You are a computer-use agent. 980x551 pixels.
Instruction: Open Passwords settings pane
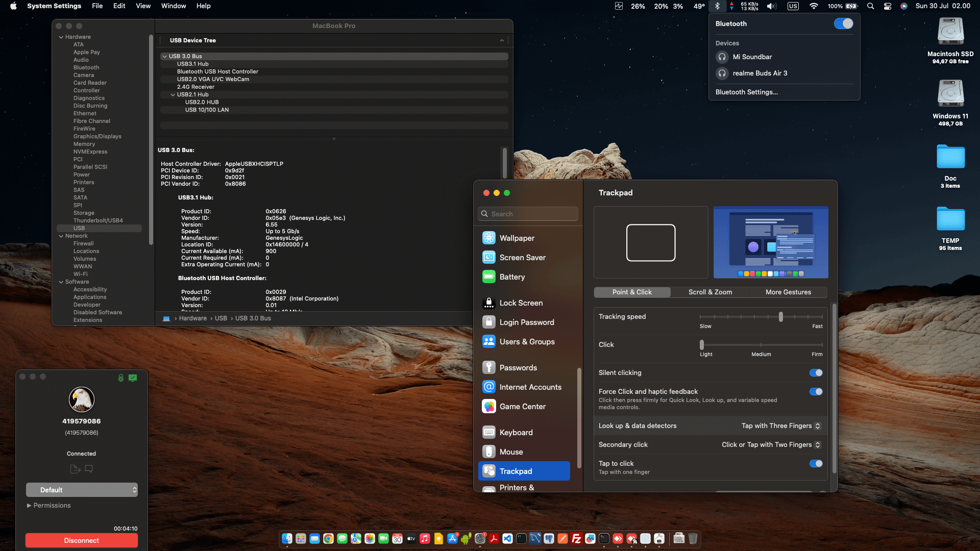[524, 367]
